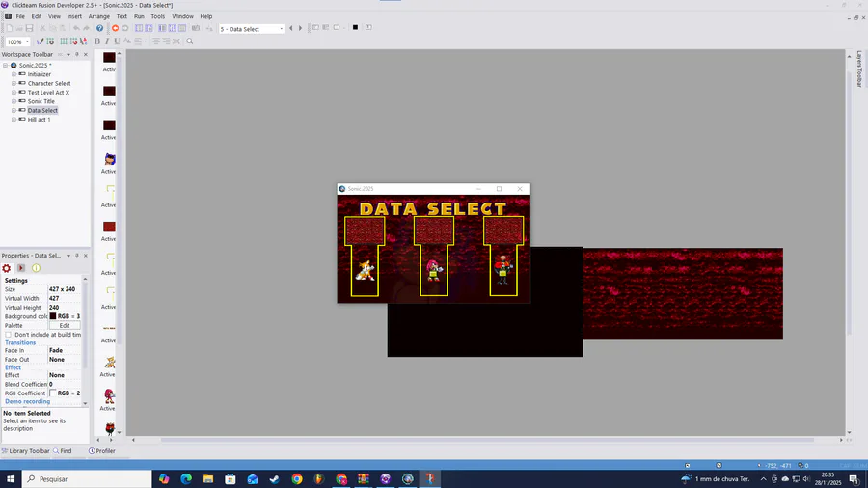Open the Insert menu
Screen dimensions: 868x488
click(74, 16)
